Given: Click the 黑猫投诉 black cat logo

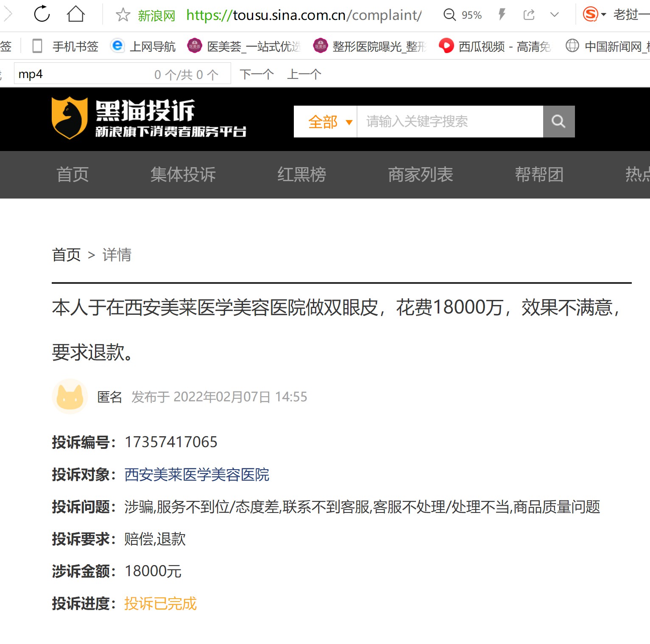Looking at the screenshot, I should point(148,118).
